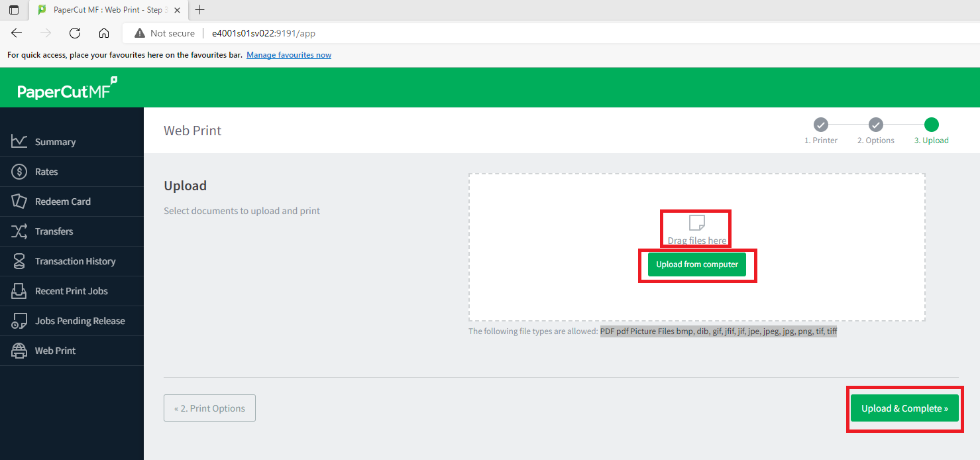The width and height of the screenshot is (980, 460).
Task: Open Summary in the sidebar
Action: 72,142
